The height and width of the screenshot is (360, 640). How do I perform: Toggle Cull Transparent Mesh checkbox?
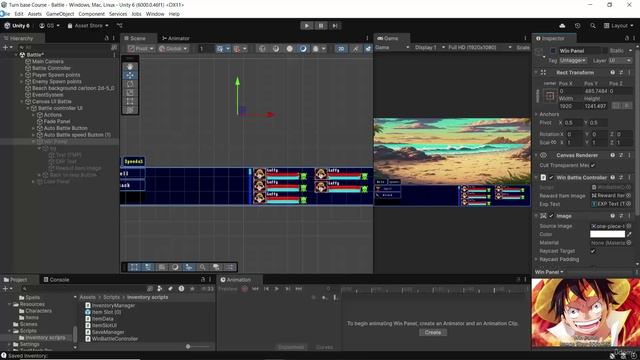click(593, 165)
